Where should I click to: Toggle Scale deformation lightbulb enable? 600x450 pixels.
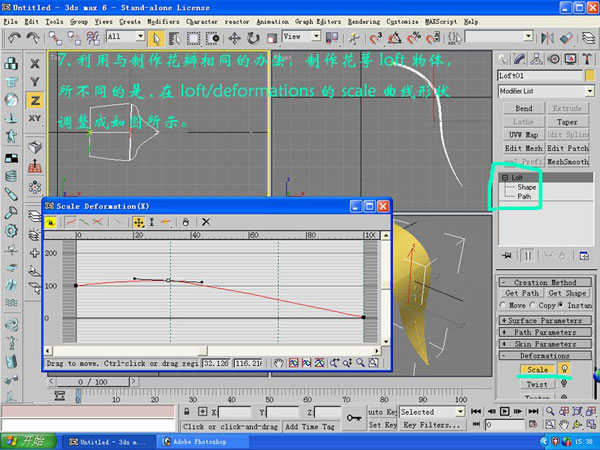pos(564,369)
